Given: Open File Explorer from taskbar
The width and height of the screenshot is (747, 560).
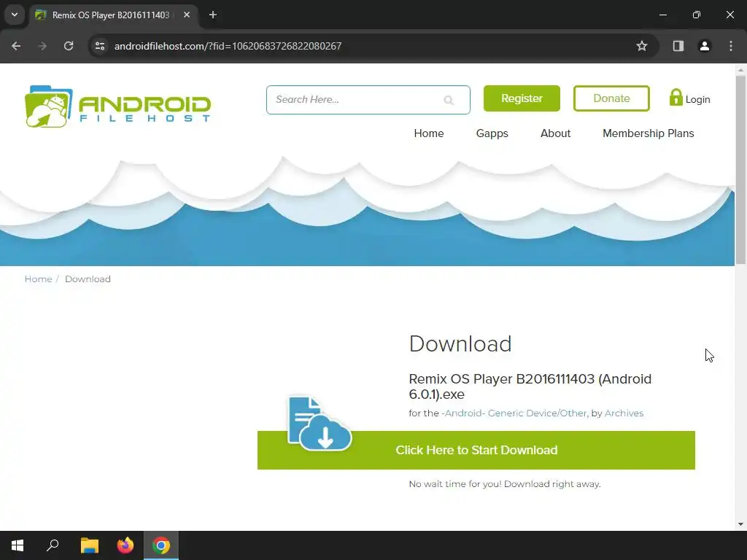Looking at the screenshot, I should 89,545.
